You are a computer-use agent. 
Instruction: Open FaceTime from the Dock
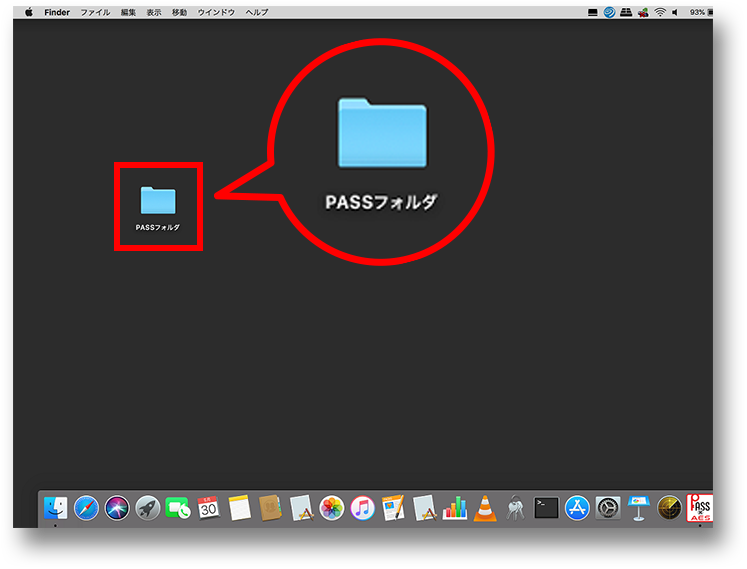pyautogui.click(x=178, y=508)
